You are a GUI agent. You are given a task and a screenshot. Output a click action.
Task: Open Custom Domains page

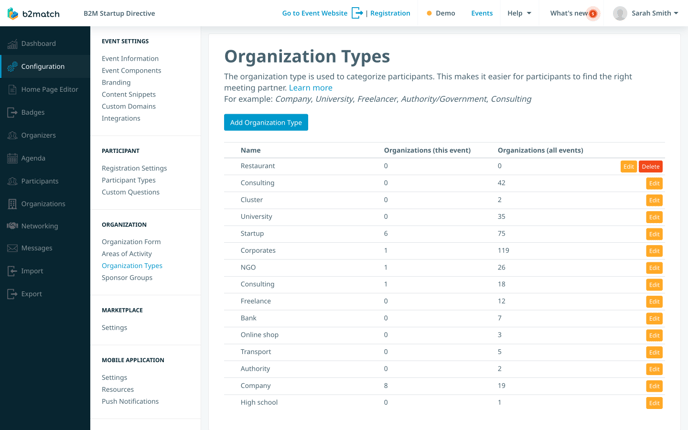(x=129, y=106)
